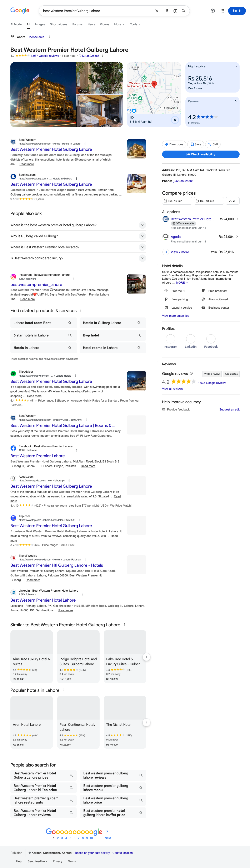Open the Nightly price Rs 25,516 card
This screenshot has width=250, height=868.
[x=212, y=78]
